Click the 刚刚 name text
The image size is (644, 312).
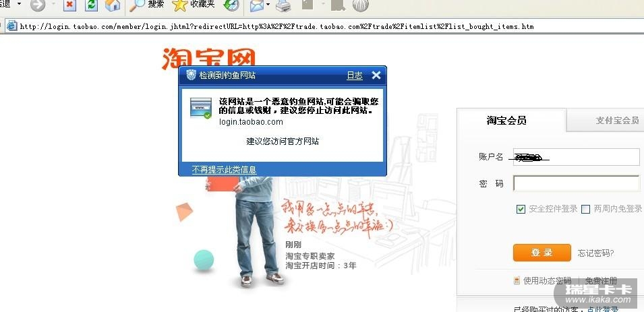(293, 245)
